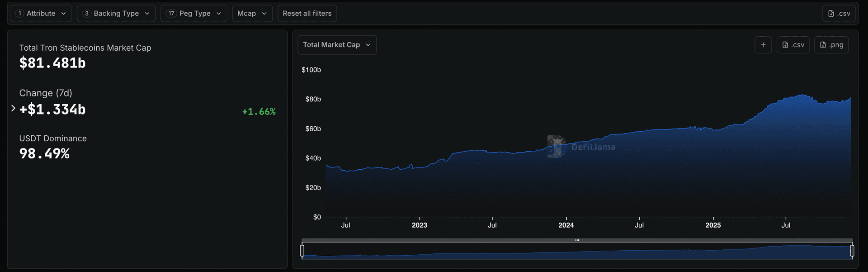Viewport: 868px width, 272px height.
Task: Click the 2025 marker on x-axis
Action: coord(713,225)
